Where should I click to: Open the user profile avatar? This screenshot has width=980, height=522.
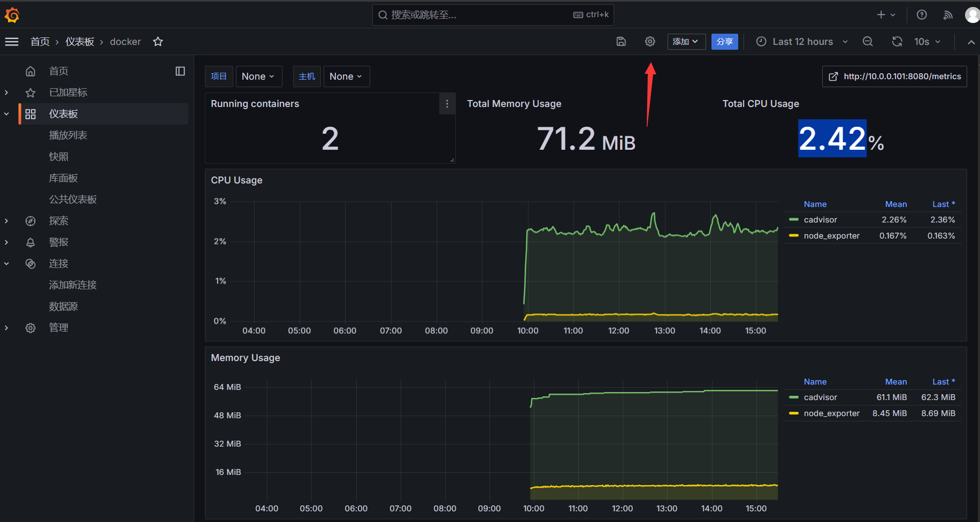pyautogui.click(x=973, y=15)
